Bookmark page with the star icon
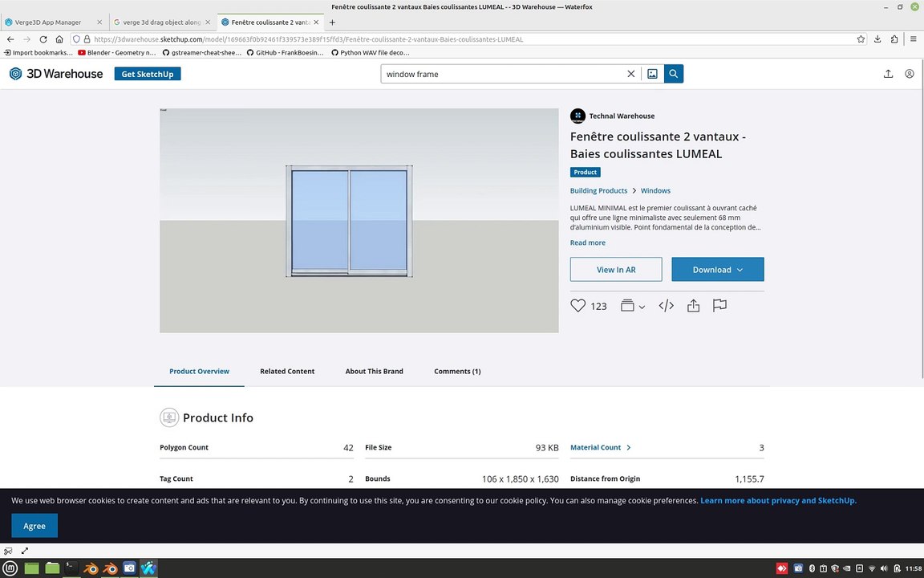This screenshot has height=578, width=924. tap(861, 39)
